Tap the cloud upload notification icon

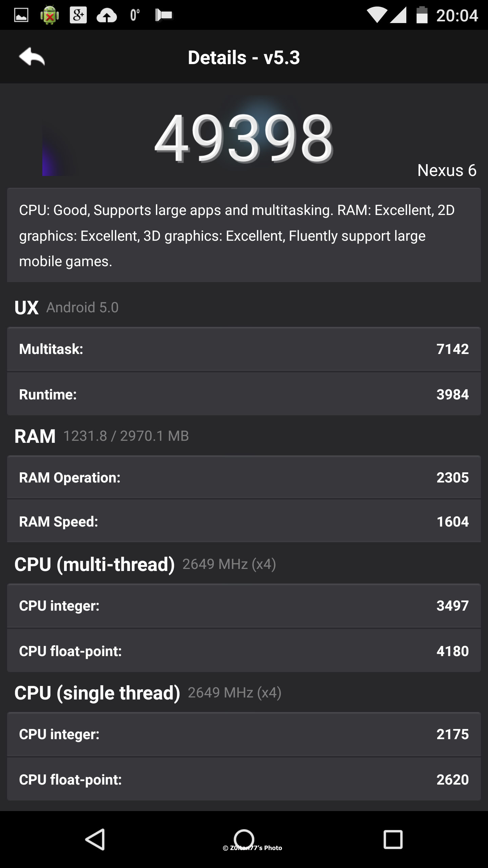[x=106, y=16]
